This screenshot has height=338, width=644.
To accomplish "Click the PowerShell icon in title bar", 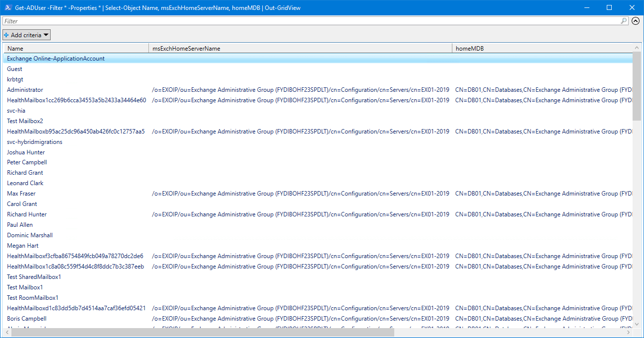I will pyautogui.click(x=8, y=7).
